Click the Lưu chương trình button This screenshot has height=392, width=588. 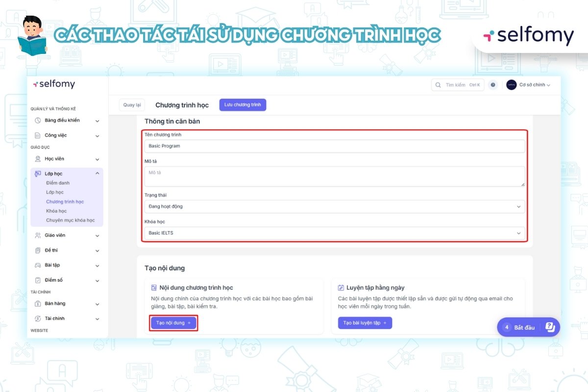243,105
